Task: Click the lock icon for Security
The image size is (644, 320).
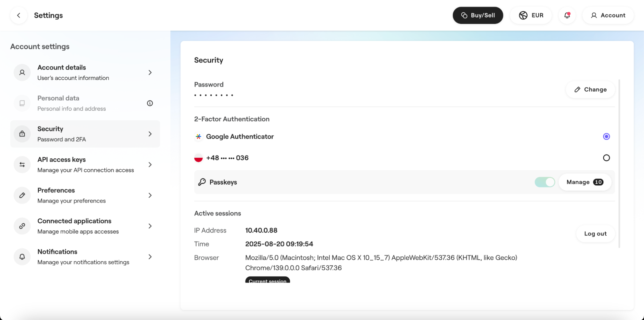Action: click(22, 134)
